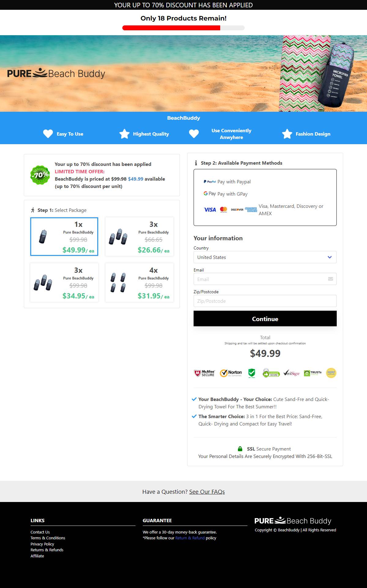Viewport: 367px width, 588px height.
Task: Click the Norton security badge
Action: pos(231,373)
